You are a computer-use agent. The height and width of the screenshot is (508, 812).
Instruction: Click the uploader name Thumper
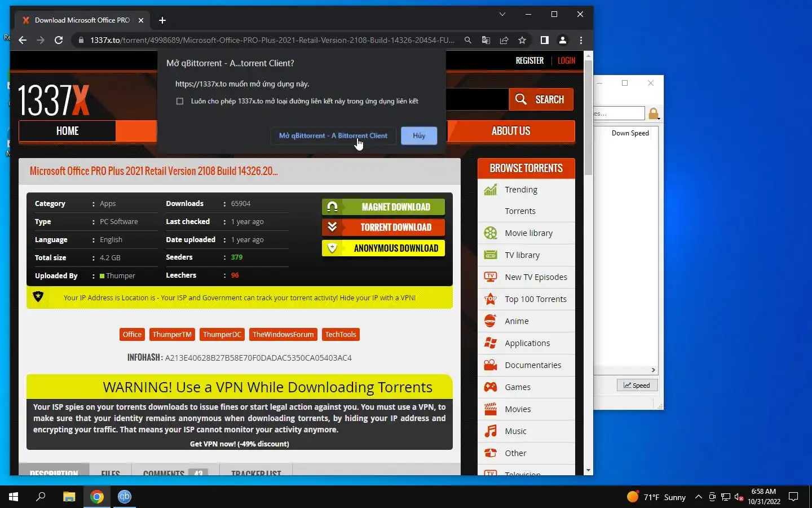(121, 276)
